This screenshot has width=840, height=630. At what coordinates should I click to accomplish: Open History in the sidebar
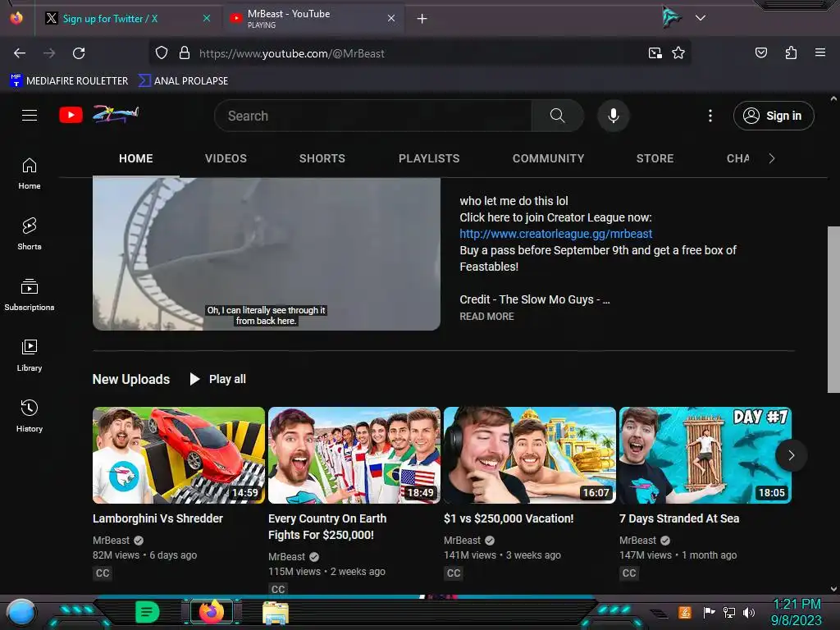click(30, 416)
